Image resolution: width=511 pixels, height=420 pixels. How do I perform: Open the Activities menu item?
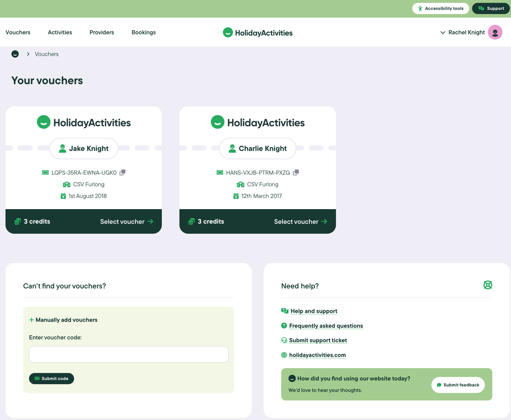[60, 33]
